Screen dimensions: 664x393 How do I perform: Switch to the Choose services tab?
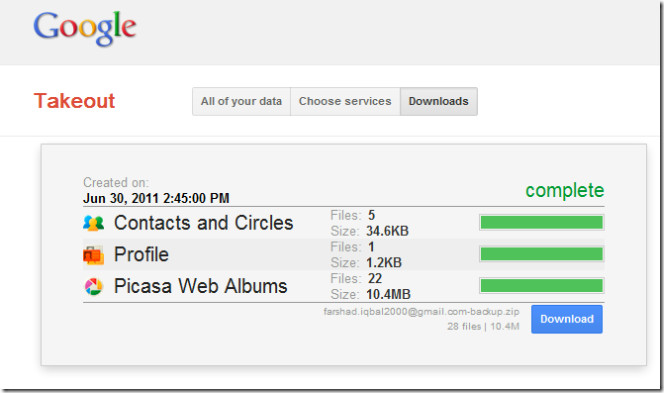[345, 101]
